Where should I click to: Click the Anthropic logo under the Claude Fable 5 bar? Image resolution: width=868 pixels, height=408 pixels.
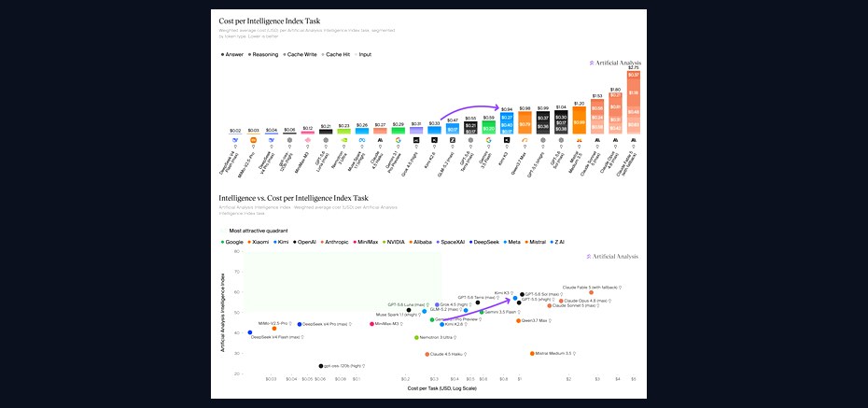[x=634, y=140]
